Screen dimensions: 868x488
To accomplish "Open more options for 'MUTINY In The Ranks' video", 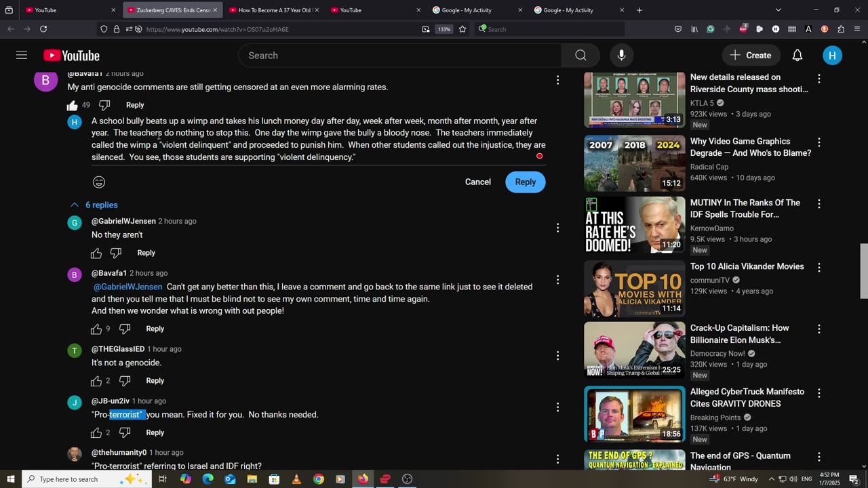I will [819, 204].
